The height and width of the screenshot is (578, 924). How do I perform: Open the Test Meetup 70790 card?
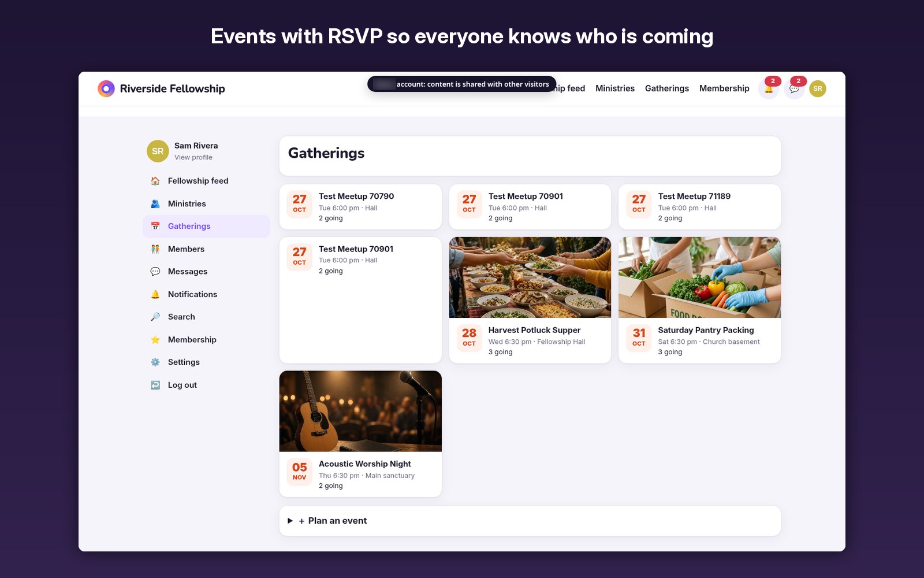pyautogui.click(x=360, y=207)
